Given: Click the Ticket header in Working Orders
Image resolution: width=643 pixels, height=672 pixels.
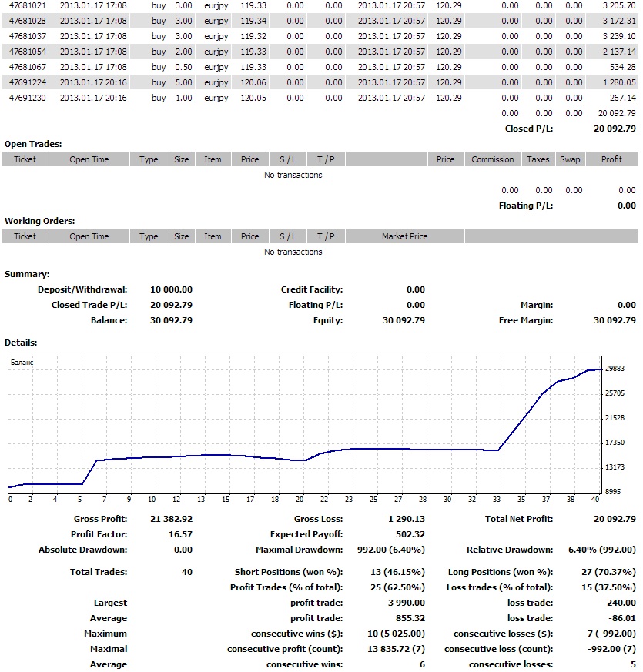Looking at the screenshot, I should 25,236.
